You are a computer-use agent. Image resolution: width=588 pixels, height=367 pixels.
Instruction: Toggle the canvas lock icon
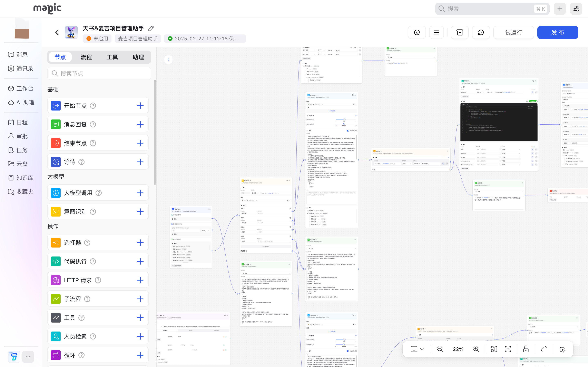coord(526,349)
